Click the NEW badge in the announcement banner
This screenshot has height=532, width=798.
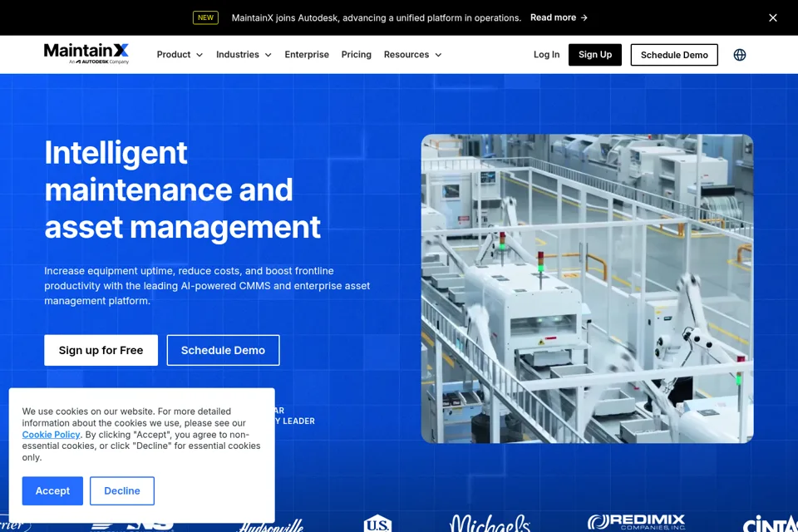point(205,17)
